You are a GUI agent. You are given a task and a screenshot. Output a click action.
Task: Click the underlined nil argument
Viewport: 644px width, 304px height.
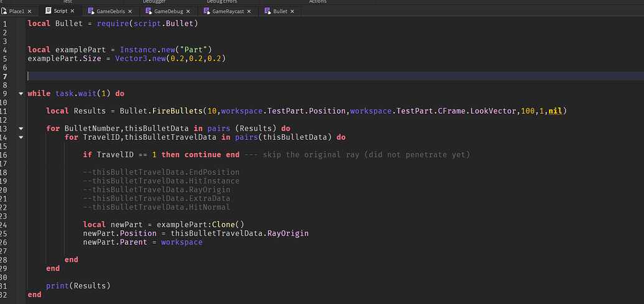tap(555, 111)
